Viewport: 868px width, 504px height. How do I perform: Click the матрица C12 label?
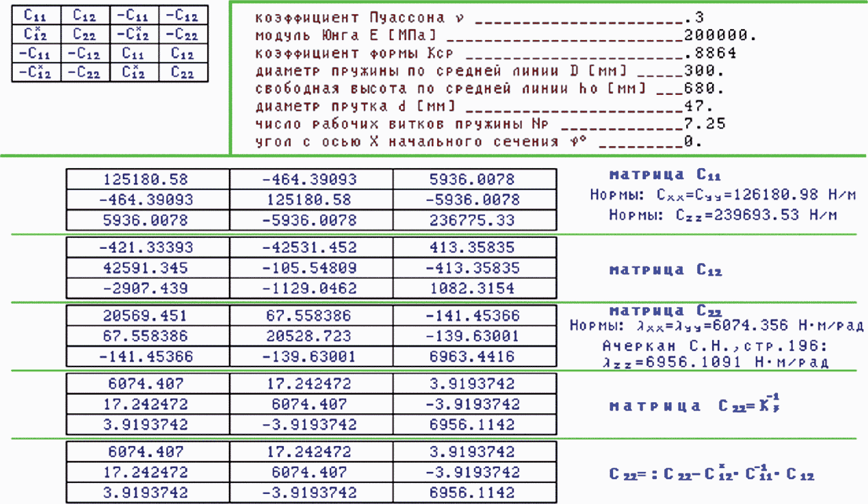[665, 270]
